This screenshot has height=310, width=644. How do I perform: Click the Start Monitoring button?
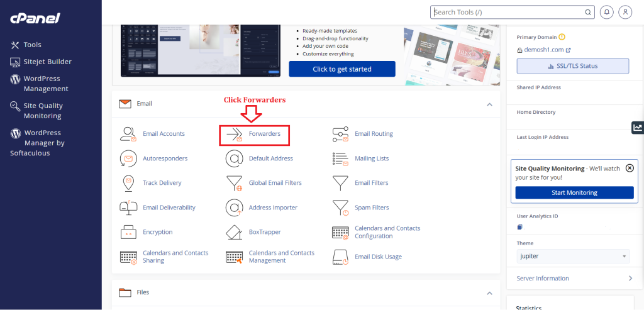[574, 192]
